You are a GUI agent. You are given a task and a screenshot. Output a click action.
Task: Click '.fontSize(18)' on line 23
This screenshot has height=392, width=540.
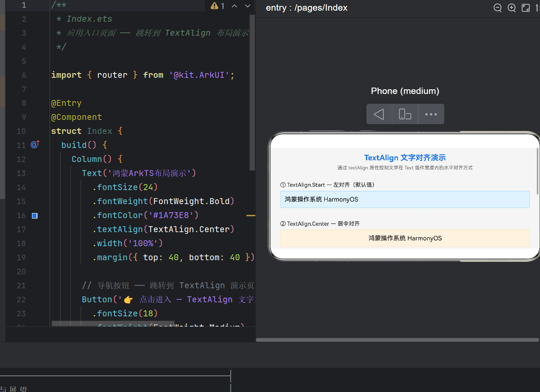click(125, 313)
